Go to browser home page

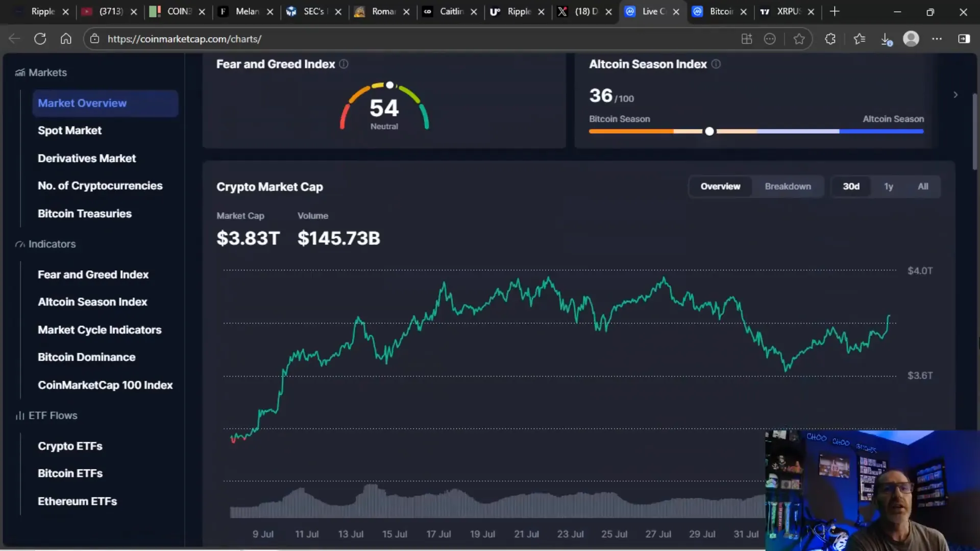click(66, 39)
